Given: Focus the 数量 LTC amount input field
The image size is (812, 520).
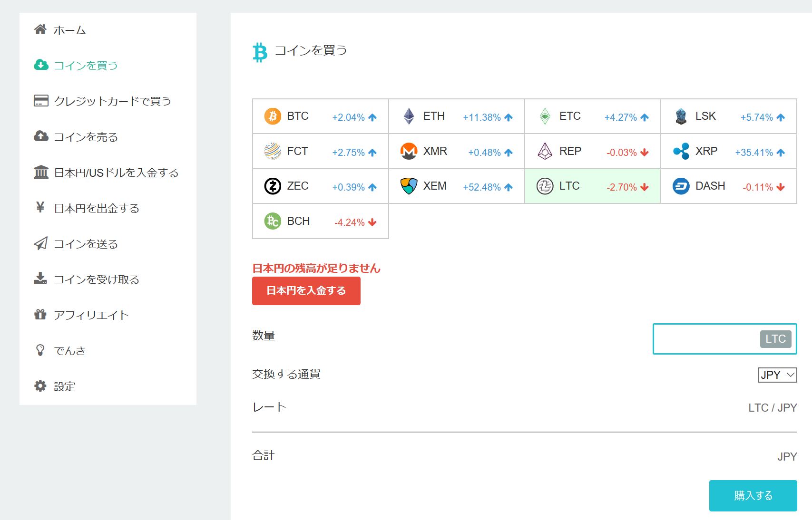Looking at the screenshot, I should 725,339.
